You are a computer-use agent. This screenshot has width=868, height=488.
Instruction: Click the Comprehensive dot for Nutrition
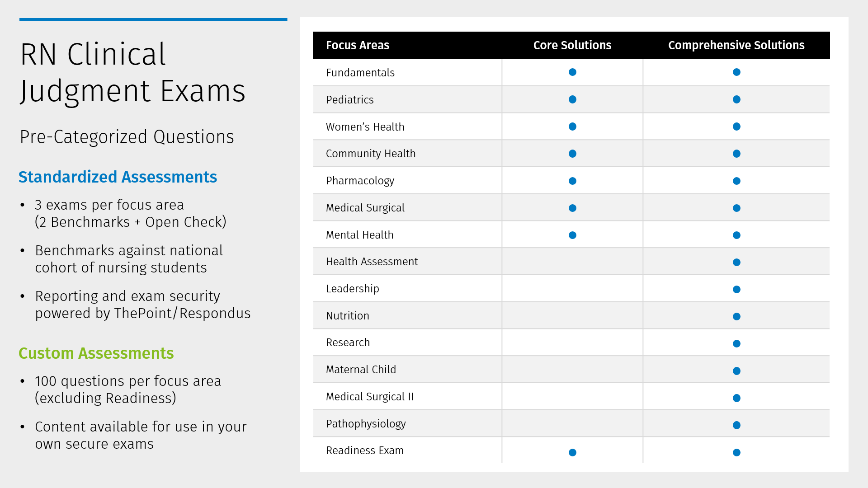pyautogui.click(x=736, y=316)
